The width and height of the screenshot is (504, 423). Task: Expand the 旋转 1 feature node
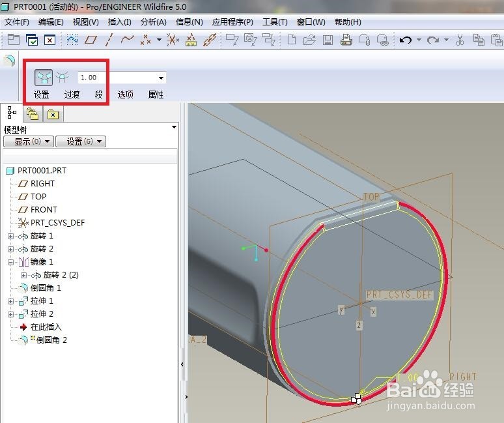pyautogui.click(x=10, y=236)
